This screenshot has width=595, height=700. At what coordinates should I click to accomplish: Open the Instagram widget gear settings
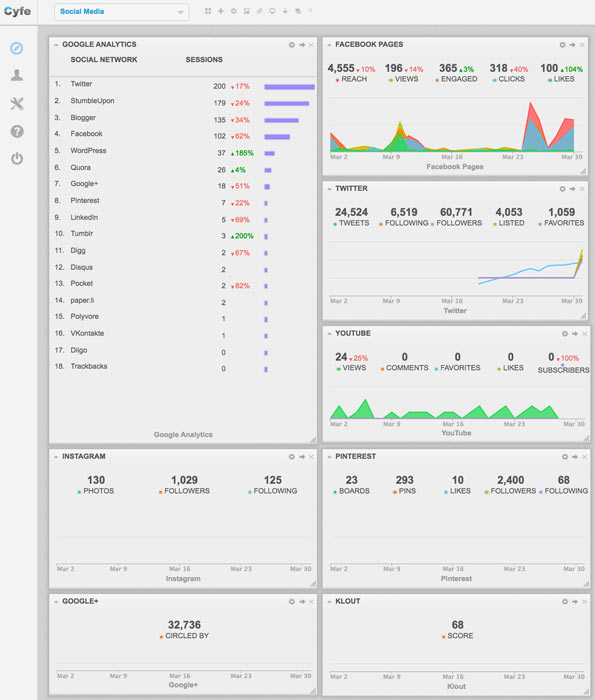coord(291,457)
